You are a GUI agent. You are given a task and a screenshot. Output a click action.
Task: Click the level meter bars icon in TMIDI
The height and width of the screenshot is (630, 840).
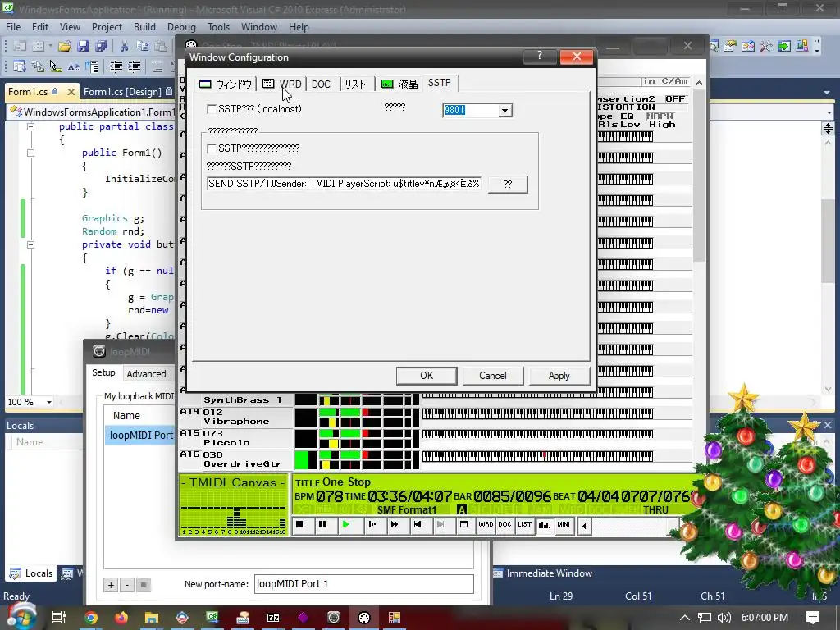[x=545, y=524]
